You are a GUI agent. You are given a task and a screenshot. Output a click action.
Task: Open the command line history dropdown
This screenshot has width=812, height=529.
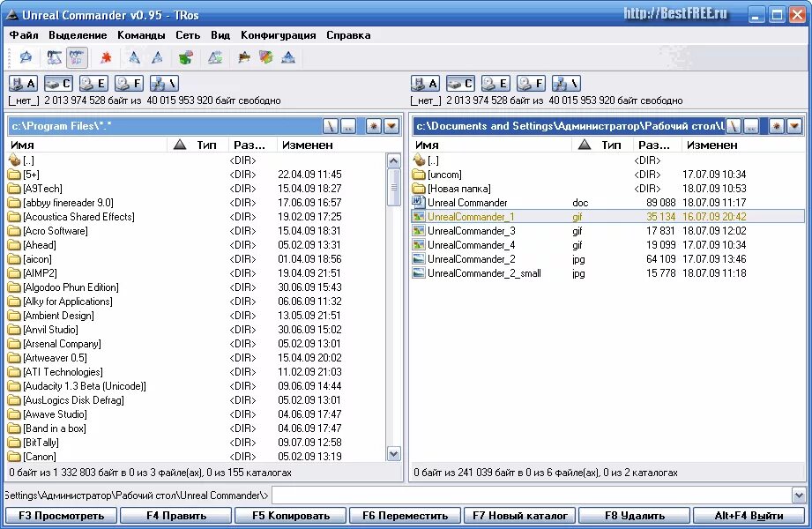[x=799, y=495]
